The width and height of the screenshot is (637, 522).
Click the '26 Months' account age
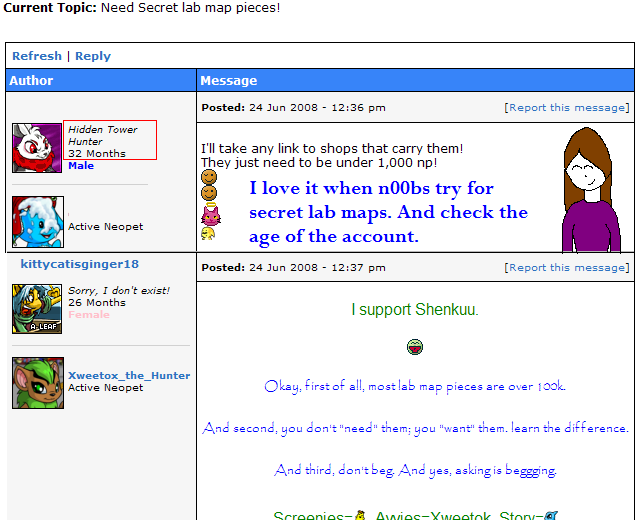click(x=97, y=303)
